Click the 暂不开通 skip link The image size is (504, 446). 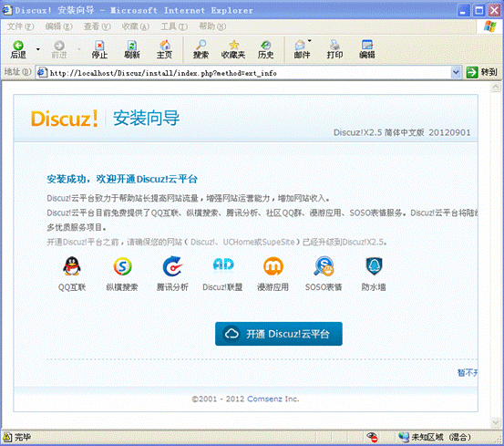pyautogui.click(x=468, y=373)
